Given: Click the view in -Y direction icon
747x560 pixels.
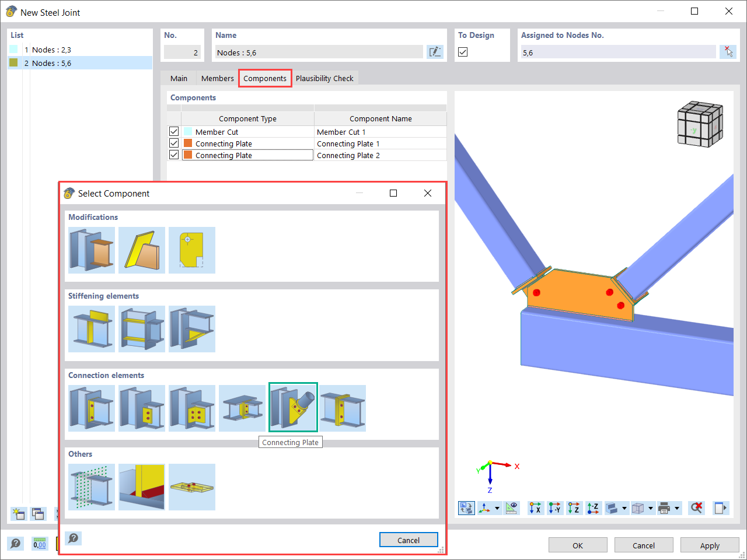Looking at the screenshot, I should pyautogui.click(x=554, y=508).
